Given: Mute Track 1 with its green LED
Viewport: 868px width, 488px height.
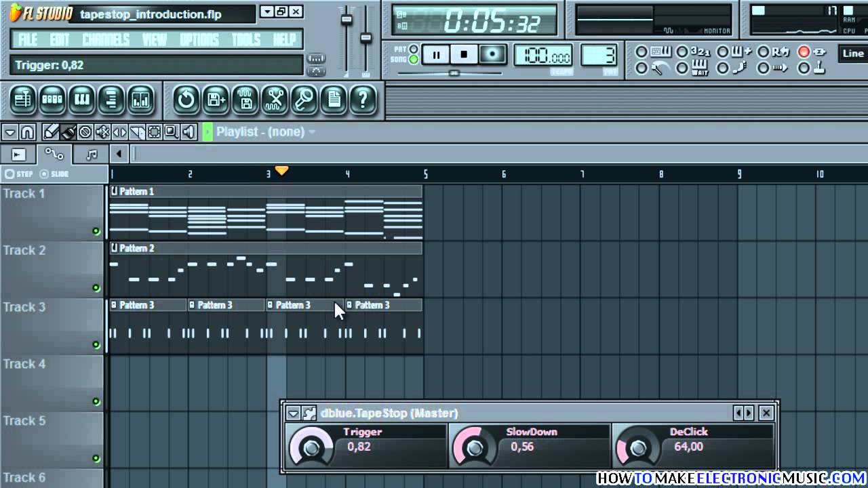Looking at the screenshot, I should click(x=96, y=231).
